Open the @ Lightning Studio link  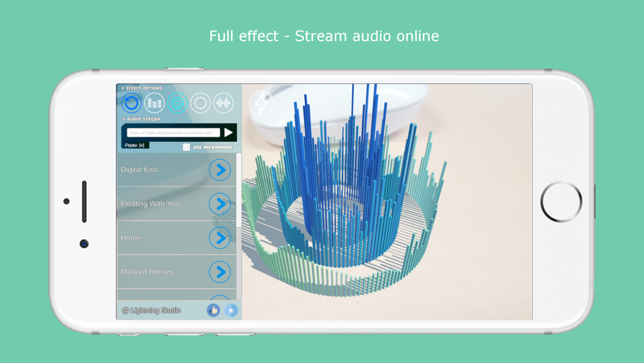(x=151, y=310)
